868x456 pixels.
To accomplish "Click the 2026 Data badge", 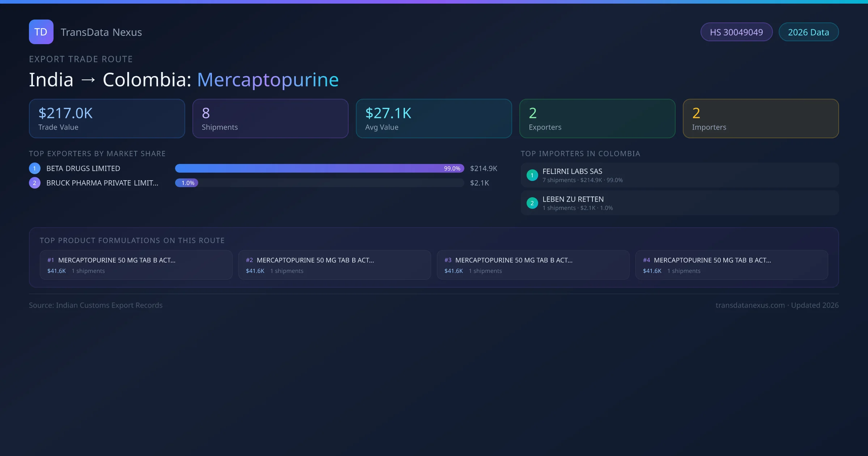I will (808, 32).
